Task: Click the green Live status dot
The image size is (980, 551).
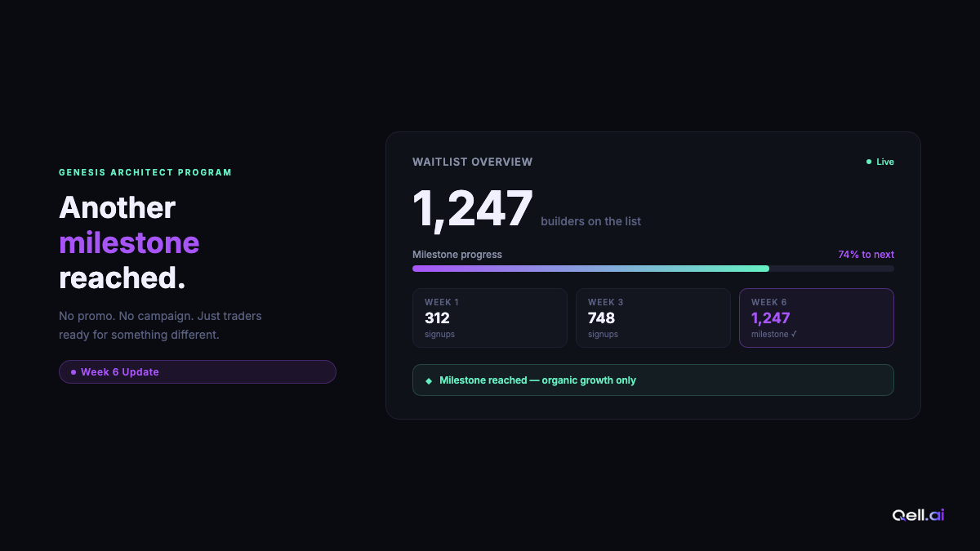Action: point(869,162)
